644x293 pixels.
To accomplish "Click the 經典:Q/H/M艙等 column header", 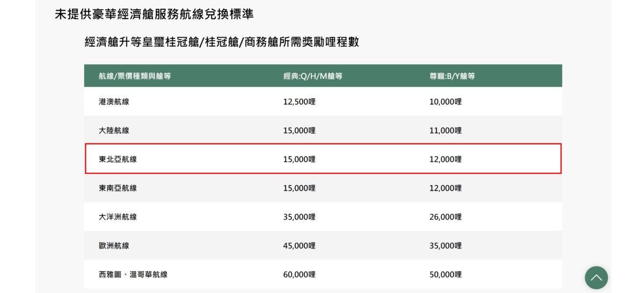I will click(312, 76).
